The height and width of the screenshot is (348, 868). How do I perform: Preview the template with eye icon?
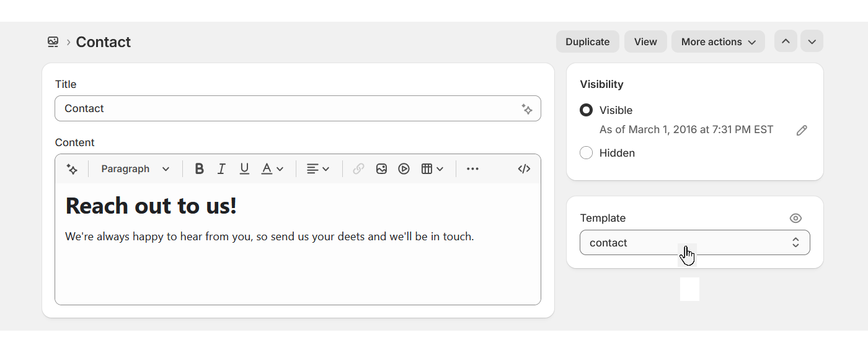click(x=795, y=218)
